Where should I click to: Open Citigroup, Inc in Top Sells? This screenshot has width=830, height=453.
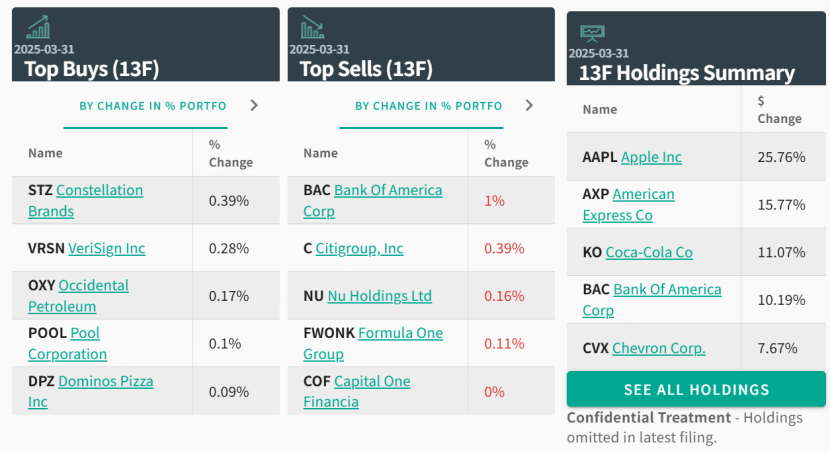click(x=359, y=248)
